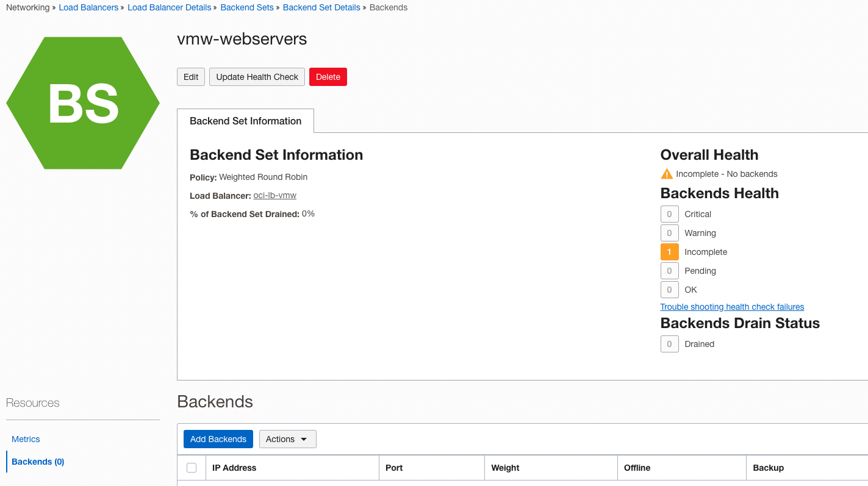The height and width of the screenshot is (486, 868).
Task: Click the Drained status count box
Action: point(669,343)
